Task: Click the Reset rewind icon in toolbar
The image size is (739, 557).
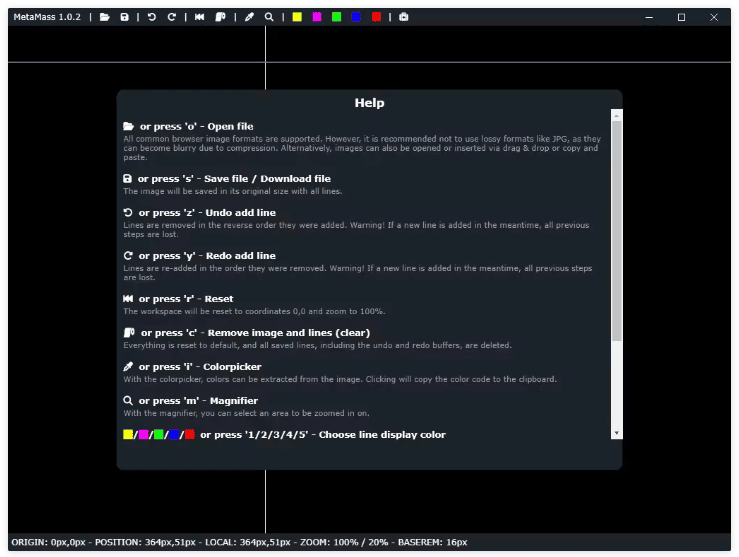Action: tap(199, 17)
